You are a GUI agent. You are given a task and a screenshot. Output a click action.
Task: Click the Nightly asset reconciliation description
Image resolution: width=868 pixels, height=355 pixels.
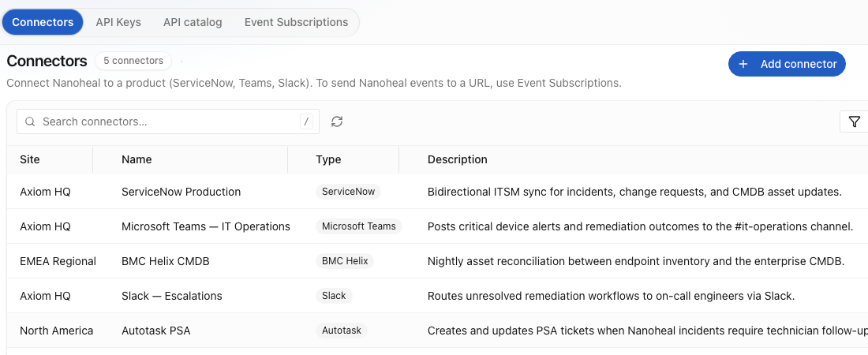[636, 261]
